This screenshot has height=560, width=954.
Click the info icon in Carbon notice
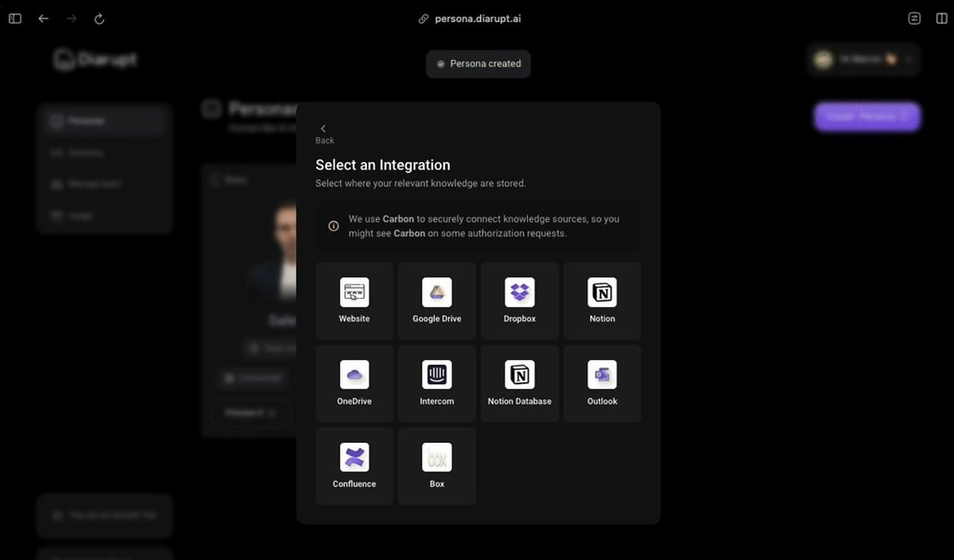(334, 226)
